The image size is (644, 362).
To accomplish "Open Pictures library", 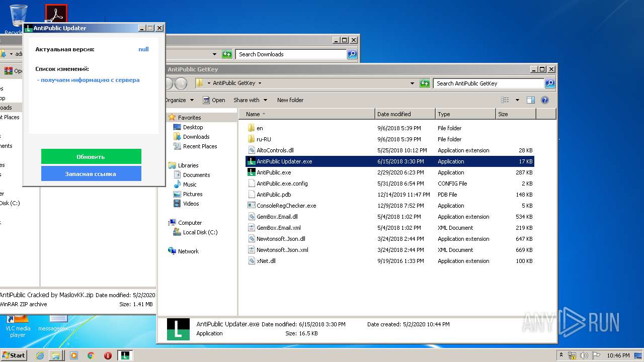I will [x=193, y=194].
